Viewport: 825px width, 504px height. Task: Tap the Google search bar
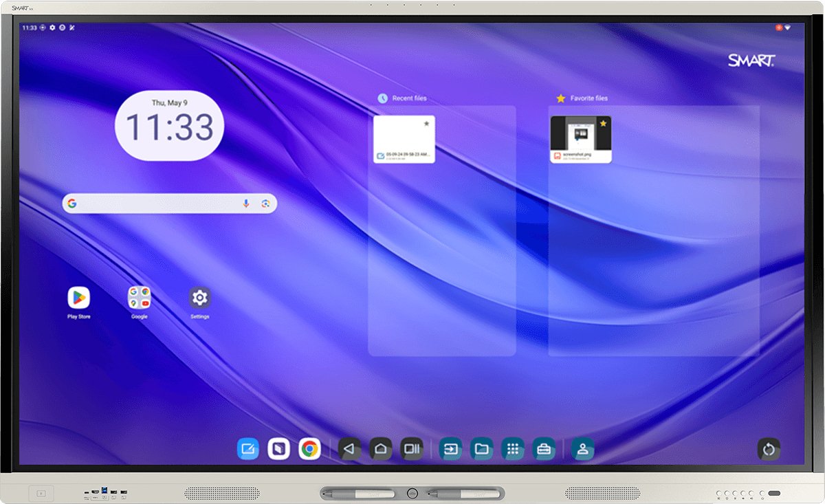[158, 203]
